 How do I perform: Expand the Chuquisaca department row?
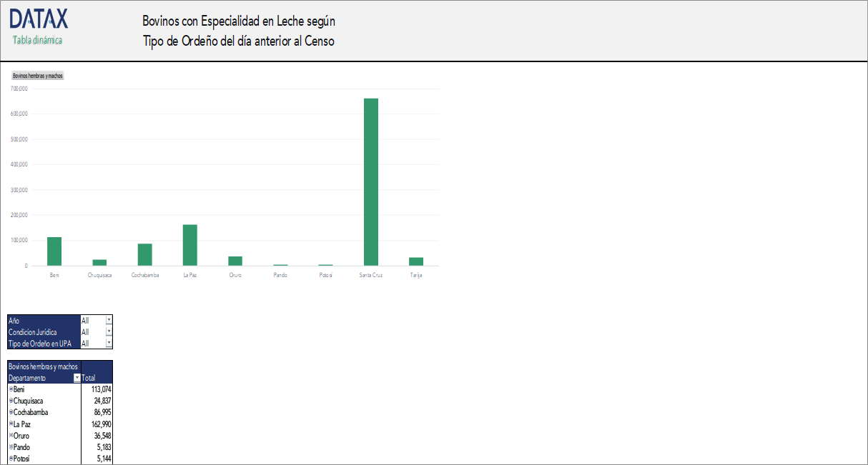coord(10,401)
